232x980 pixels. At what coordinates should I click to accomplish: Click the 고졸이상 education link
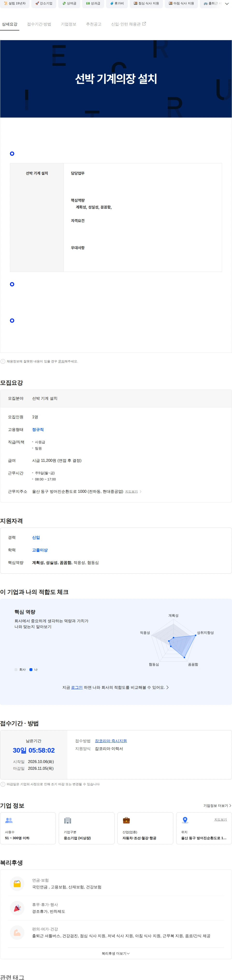pyautogui.click(x=40, y=550)
